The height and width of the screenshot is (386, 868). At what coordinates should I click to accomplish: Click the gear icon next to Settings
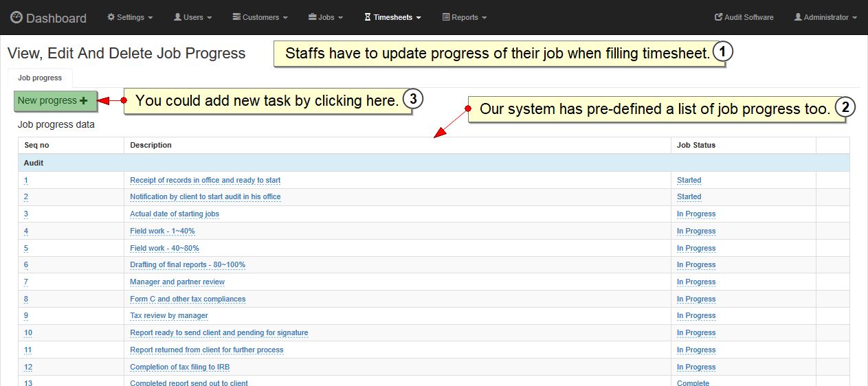tap(111, 17)
